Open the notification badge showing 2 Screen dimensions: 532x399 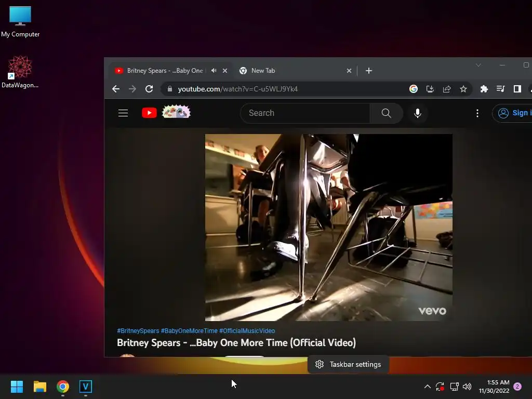tap(517, 387)
